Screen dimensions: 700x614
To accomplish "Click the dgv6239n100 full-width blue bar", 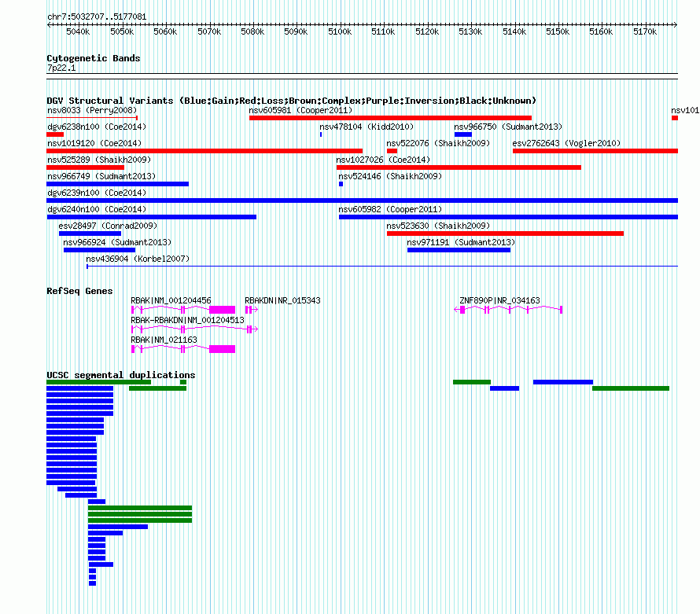I will 362,200.
